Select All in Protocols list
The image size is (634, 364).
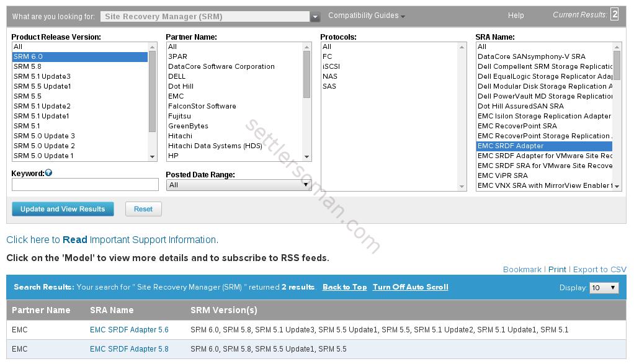[x=390, y=47]
